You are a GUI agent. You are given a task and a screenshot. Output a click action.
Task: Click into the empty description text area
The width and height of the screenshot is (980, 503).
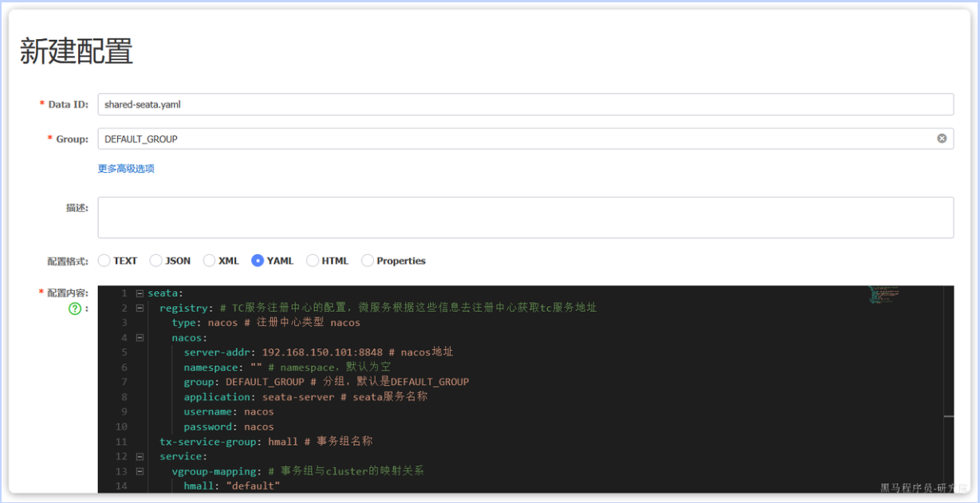tap(525, 218)
